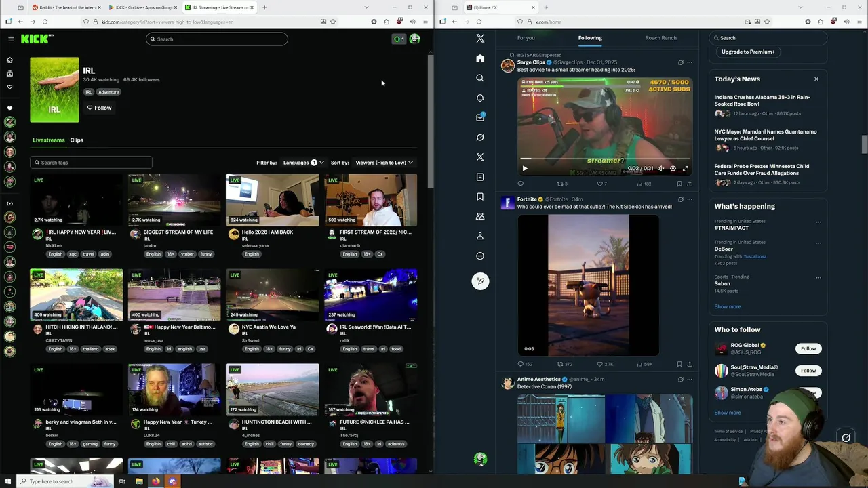Open File Explorer from Windows taskbar
The height and width of the screenshot is (488, 868).
[139, 481]
